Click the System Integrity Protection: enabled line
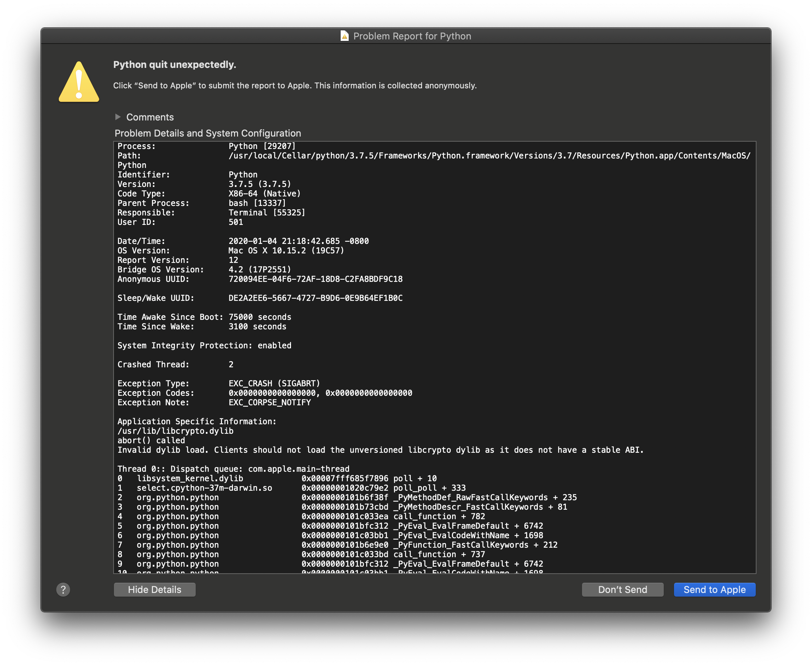 [x=204, y=346]
